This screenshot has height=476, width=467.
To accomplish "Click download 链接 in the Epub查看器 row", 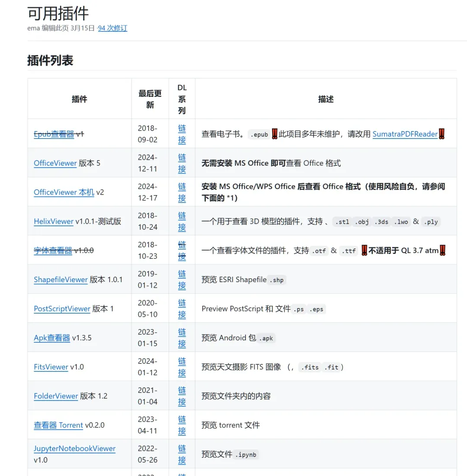I will [x=182, y=134].
